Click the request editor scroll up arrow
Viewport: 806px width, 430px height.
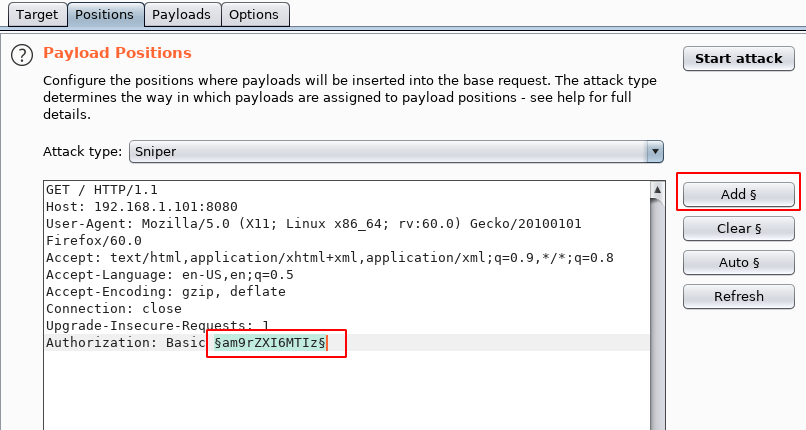657,190
